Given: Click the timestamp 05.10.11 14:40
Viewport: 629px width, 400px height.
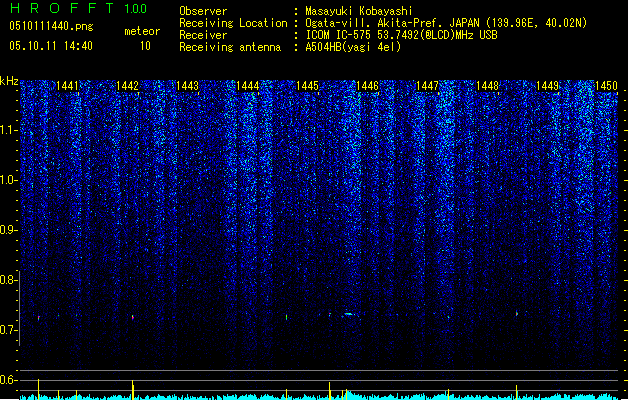Looking at the screenshot, I should (x=51, y=46).
